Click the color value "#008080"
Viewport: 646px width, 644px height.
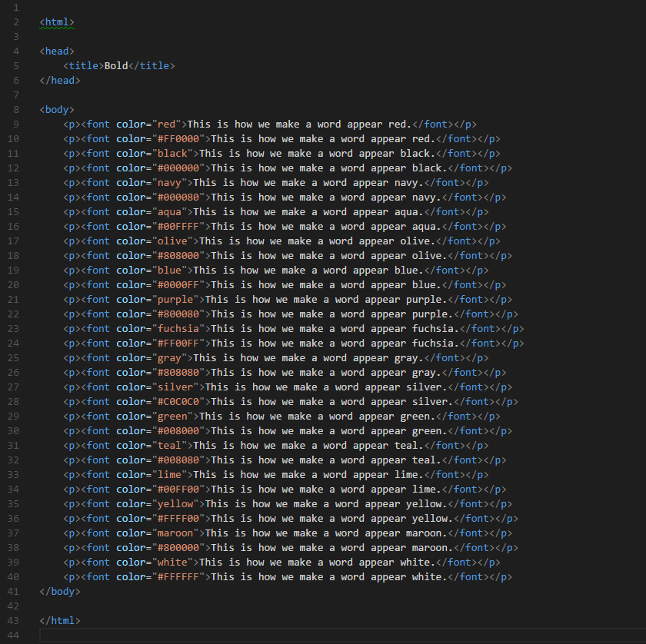point(178,460)
